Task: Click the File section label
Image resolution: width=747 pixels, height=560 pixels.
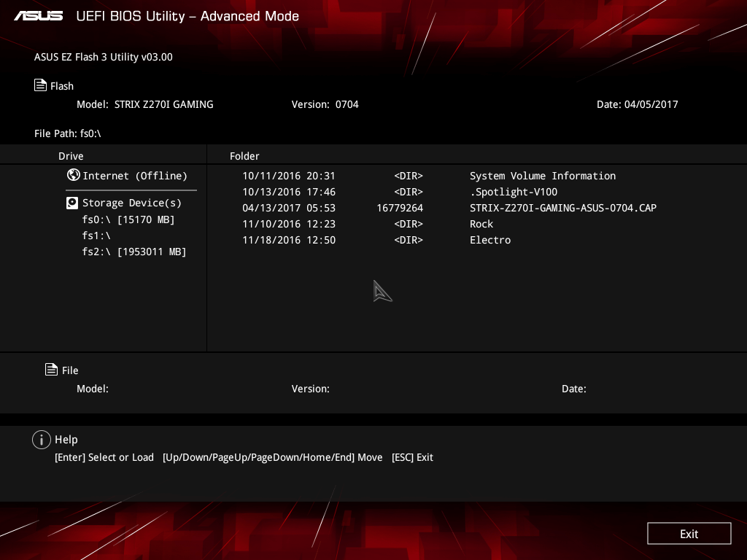Action: pos(70,370)
